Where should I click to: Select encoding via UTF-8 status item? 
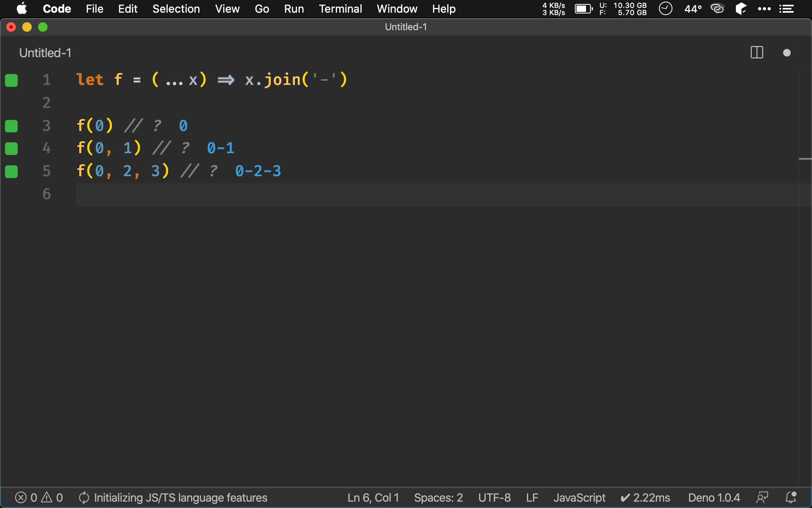[494, 498]
